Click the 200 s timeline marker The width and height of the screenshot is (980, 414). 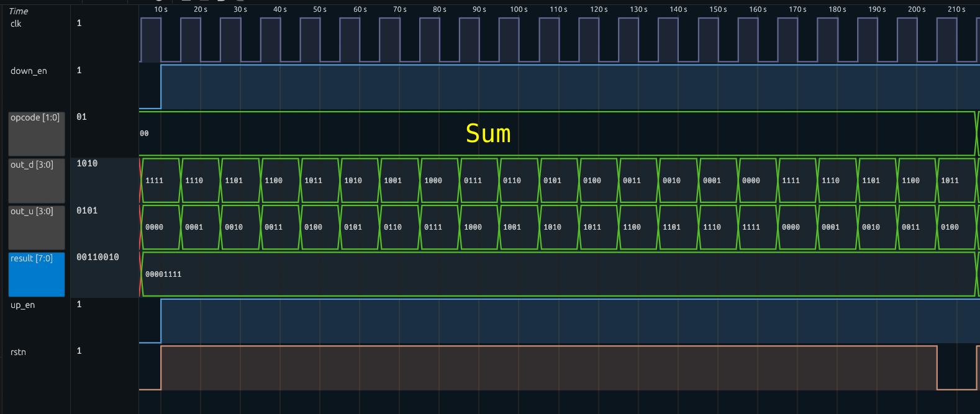916,9
